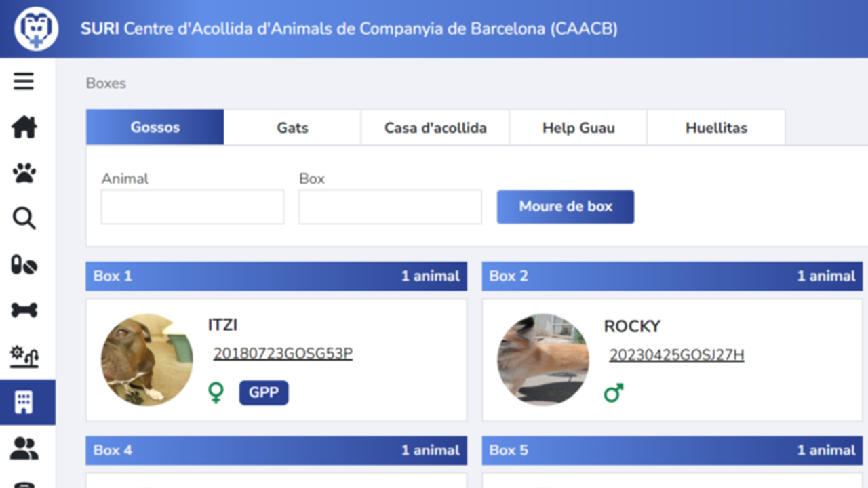
Task: Open the people users icon
Action: point(24,448)
